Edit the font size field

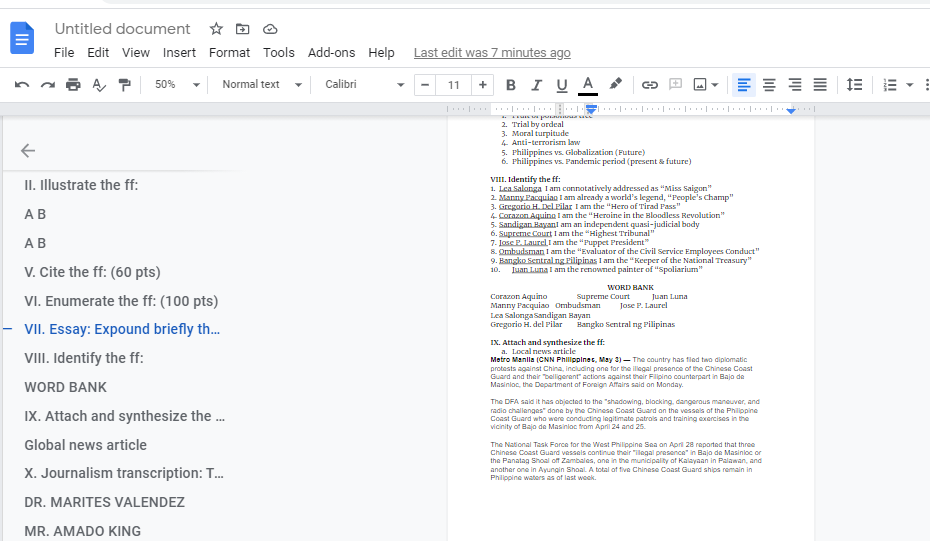click(x=454, y=85)
